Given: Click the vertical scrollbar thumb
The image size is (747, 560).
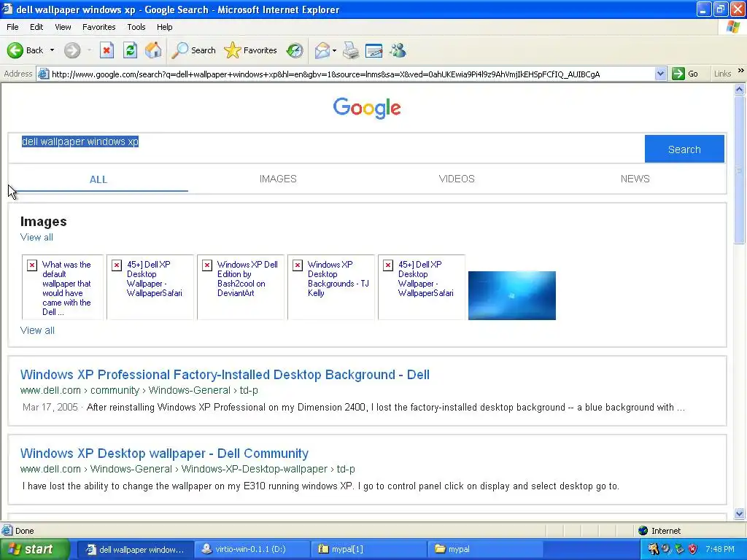Looking at the screenshot, I should (740, 170).
